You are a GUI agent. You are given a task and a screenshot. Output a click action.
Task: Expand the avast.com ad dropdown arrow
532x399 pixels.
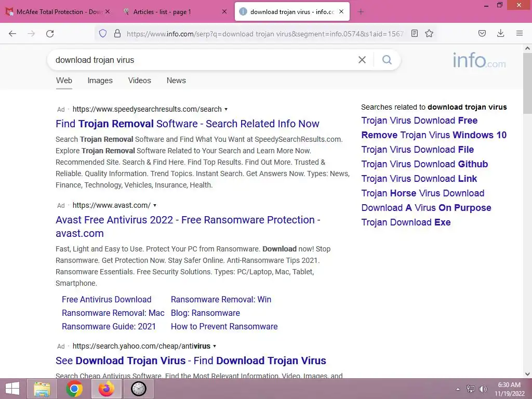(155, 205)
